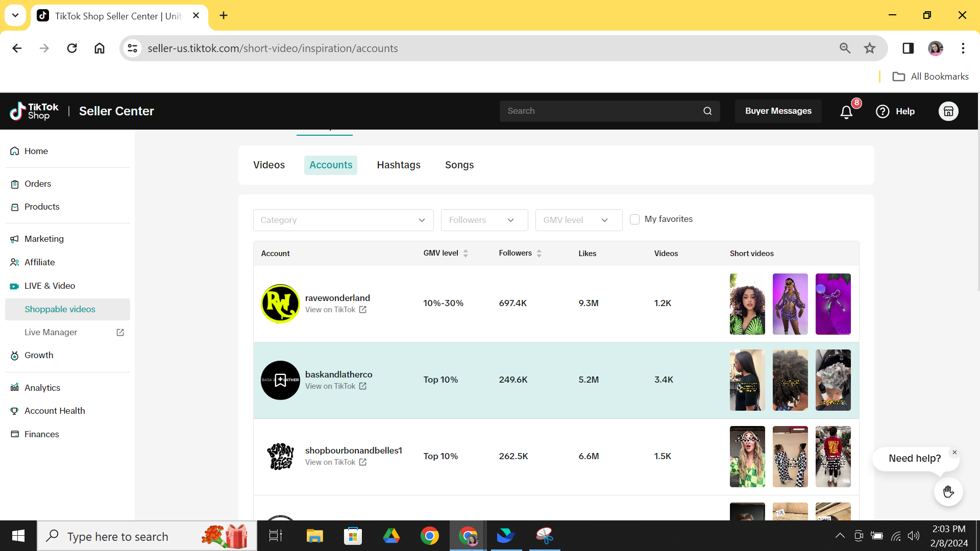Open the GMV level dropdown
This screenshot has width=980, height=551.
(x=578, y=220)
